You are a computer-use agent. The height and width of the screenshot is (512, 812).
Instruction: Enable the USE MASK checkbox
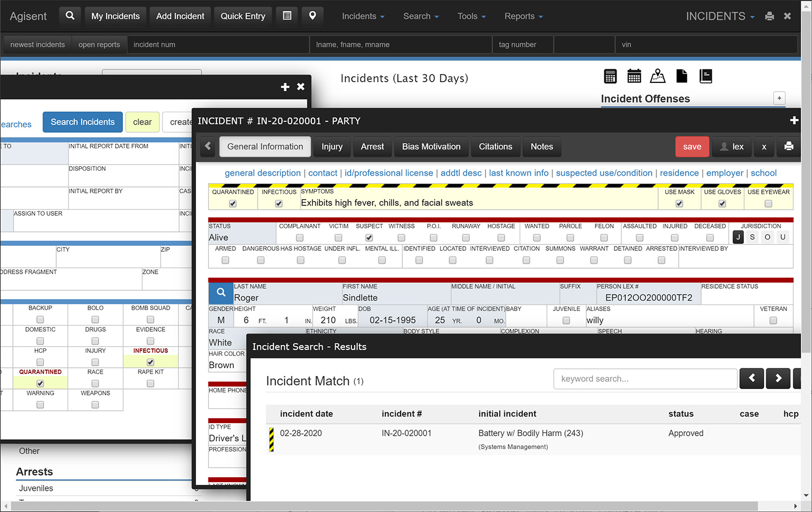pos(679,204)
